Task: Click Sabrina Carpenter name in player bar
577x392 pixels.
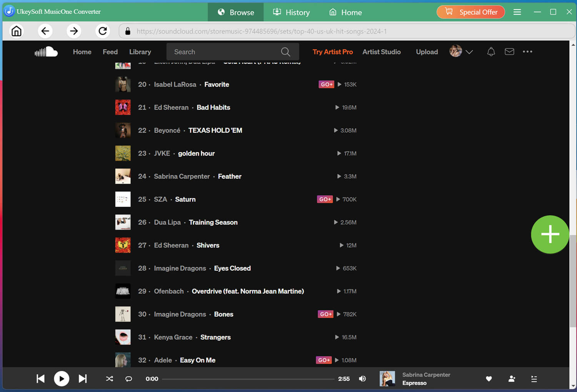Action: tap(426, 375)
